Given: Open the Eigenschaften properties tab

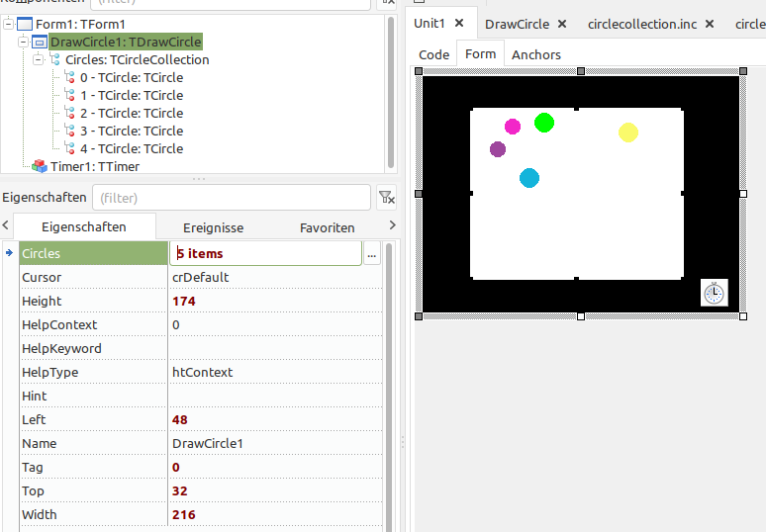Looking at the screenshot, I should (84, 227).
